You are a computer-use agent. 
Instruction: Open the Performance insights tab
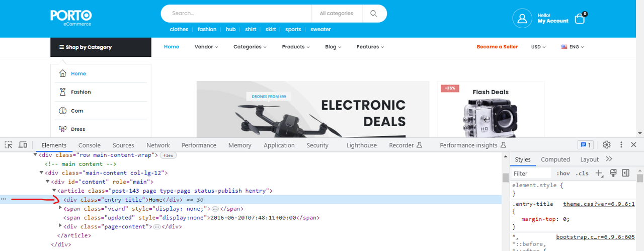pyautogui.click(x=472, y=145)
